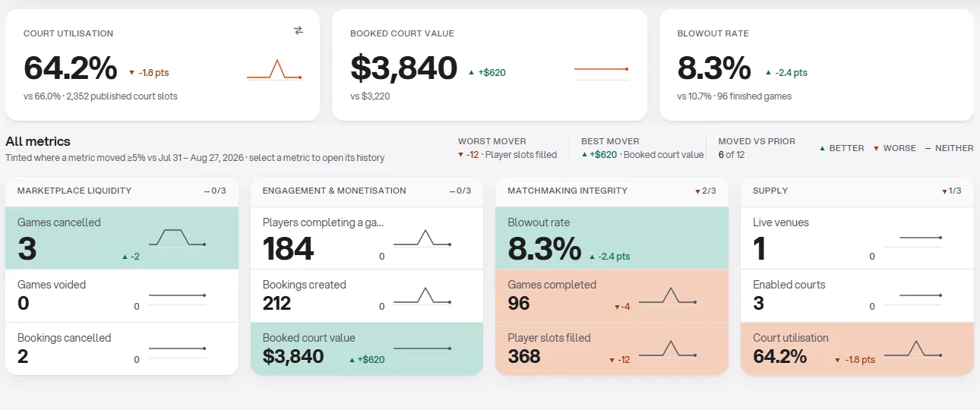Image resolution: width=980 pixels, height=410 pixels.
Task: Click the Court Utilisation top card sparkline
Action: pos(274,70)
